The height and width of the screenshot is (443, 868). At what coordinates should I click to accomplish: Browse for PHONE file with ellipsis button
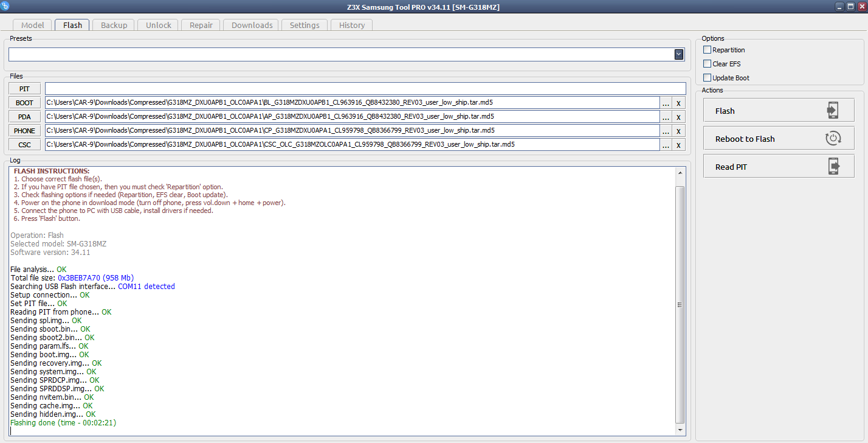(x=666, y=131)
